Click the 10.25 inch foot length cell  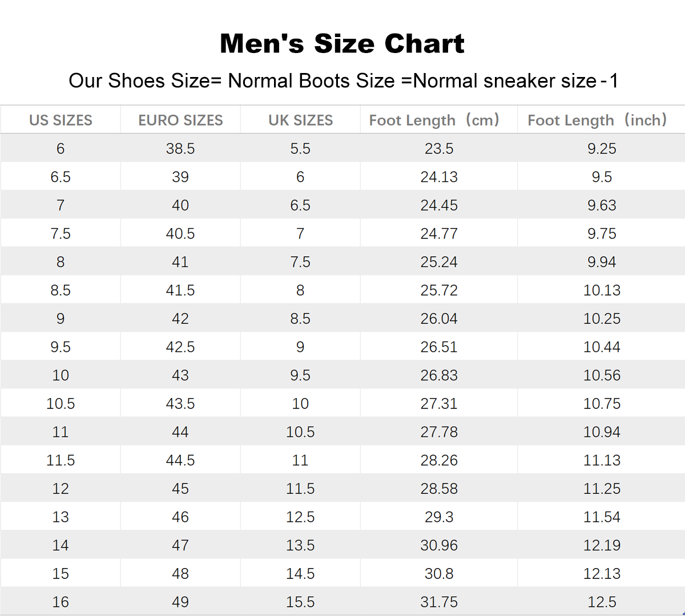[x=602, y=319]
